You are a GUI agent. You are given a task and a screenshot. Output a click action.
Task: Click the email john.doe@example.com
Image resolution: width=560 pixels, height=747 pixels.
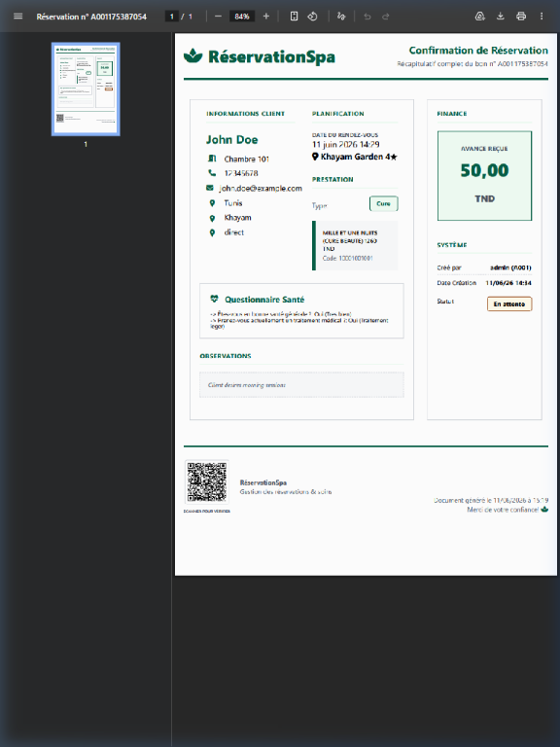261,188
